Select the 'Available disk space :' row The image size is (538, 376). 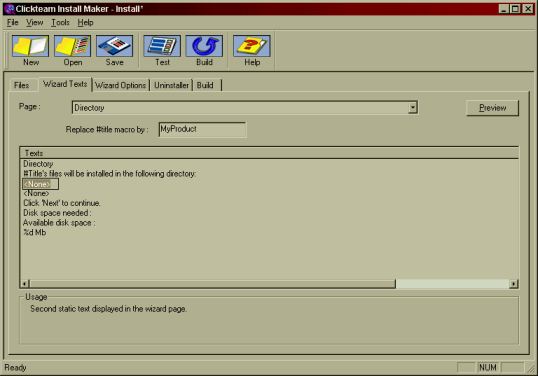pyautogui.click(x=59, y=223)
